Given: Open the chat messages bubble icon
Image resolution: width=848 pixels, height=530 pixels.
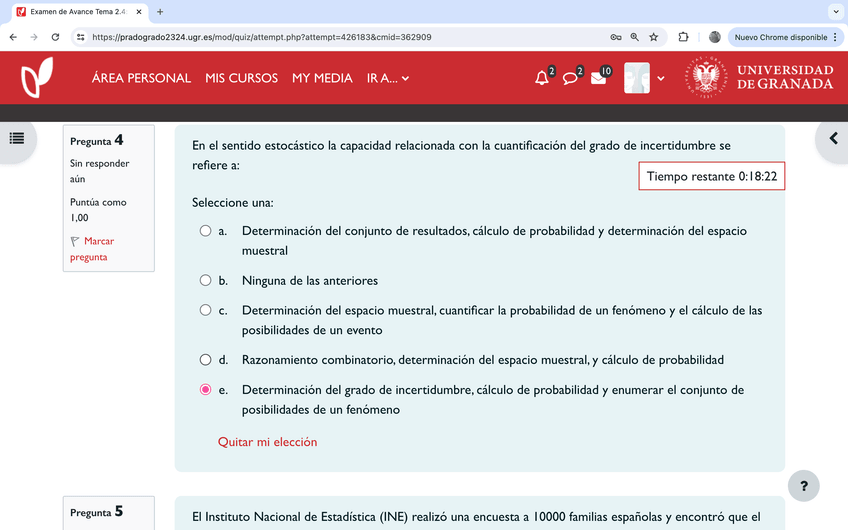Looking at the screenshot, I should [x=570, y=78].
